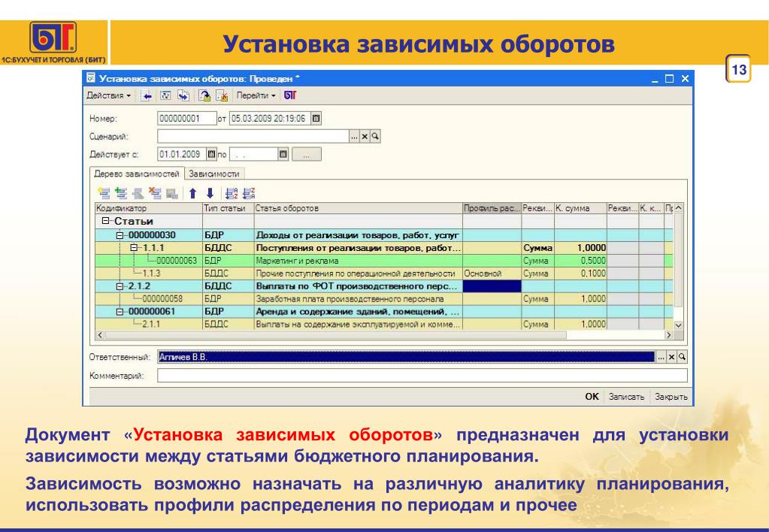Click the 0,1000 coefficient cell

pyautogui.click(x=580, y=274)
